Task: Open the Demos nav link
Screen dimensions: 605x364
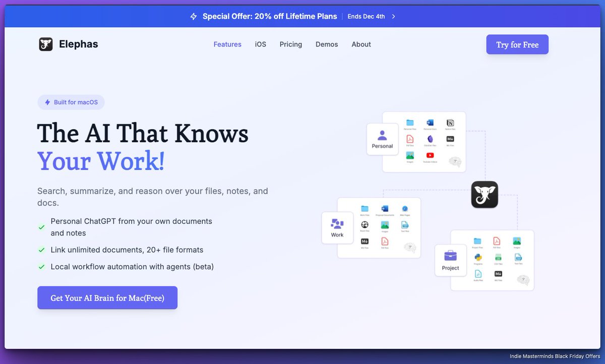Action: pos(327,44)
